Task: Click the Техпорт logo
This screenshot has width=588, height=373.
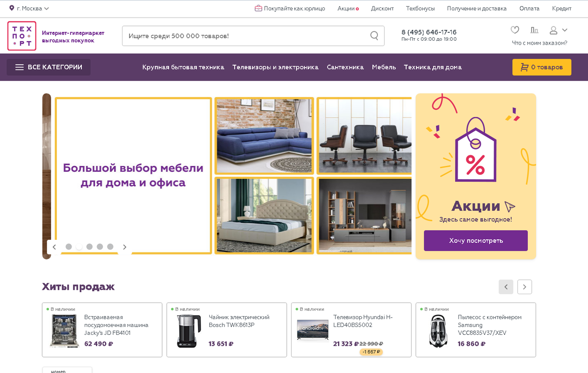Action: (22, 36)
